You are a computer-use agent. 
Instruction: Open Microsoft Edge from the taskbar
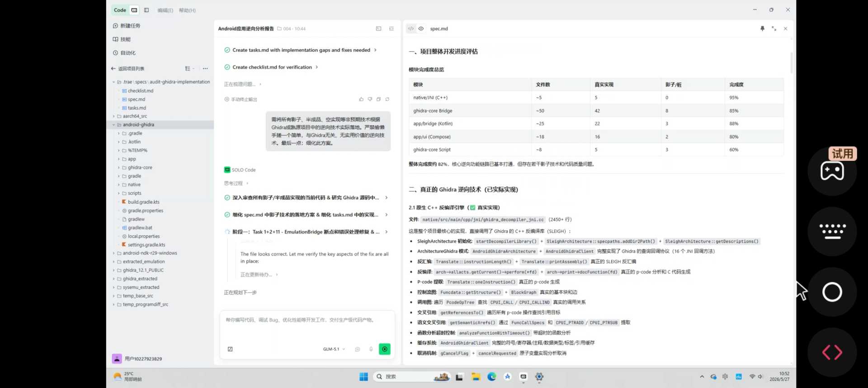point(491,377)
